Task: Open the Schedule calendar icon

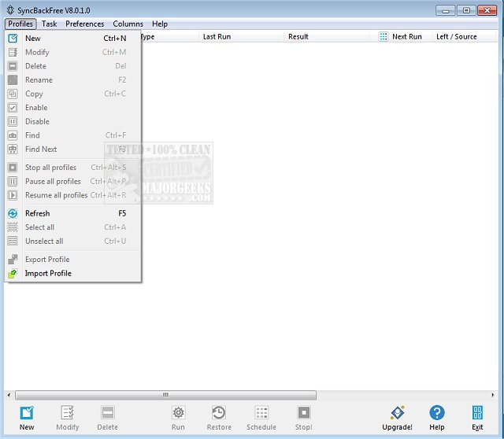Action: coord(261,412)
